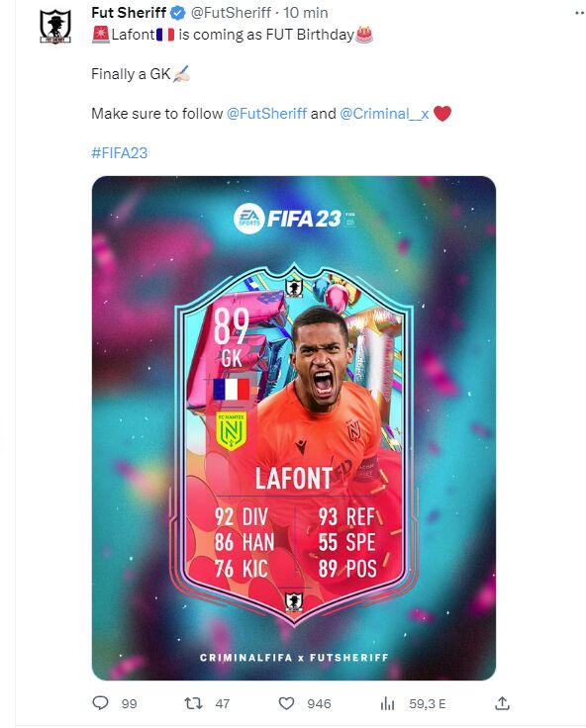Open the three-dot more options menu
Screen dimensions: 586x728
(x=579, y=13)
